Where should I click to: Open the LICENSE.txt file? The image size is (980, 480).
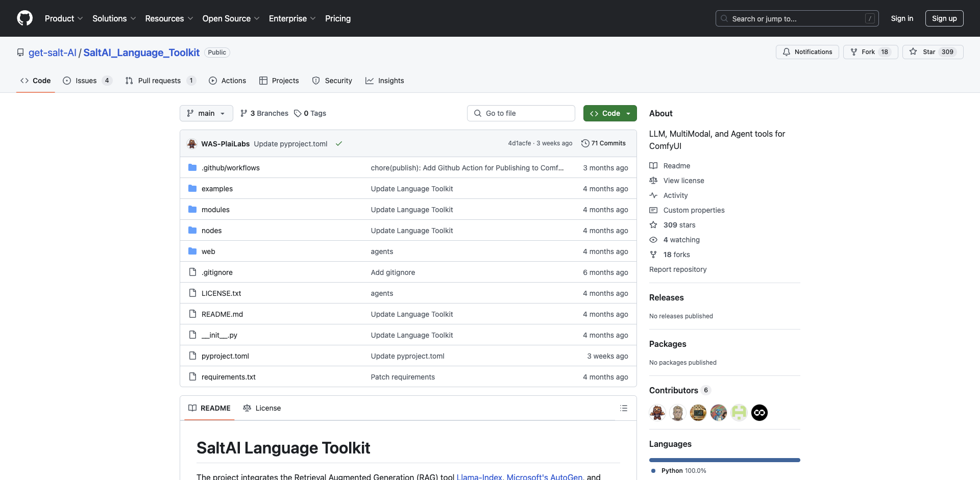coord(221,293)
